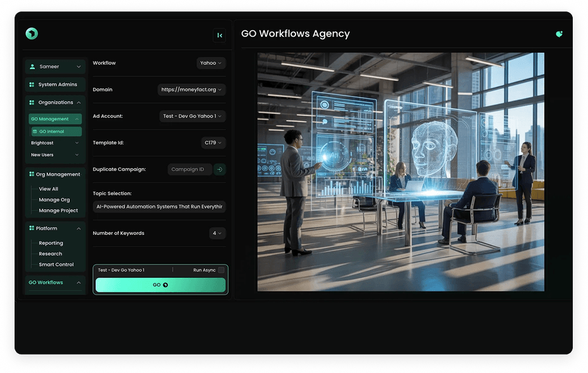The height and width of the screenshot is (373, 588).
Task: Enable the Run Async checkbox
Action: click(221, 270)
